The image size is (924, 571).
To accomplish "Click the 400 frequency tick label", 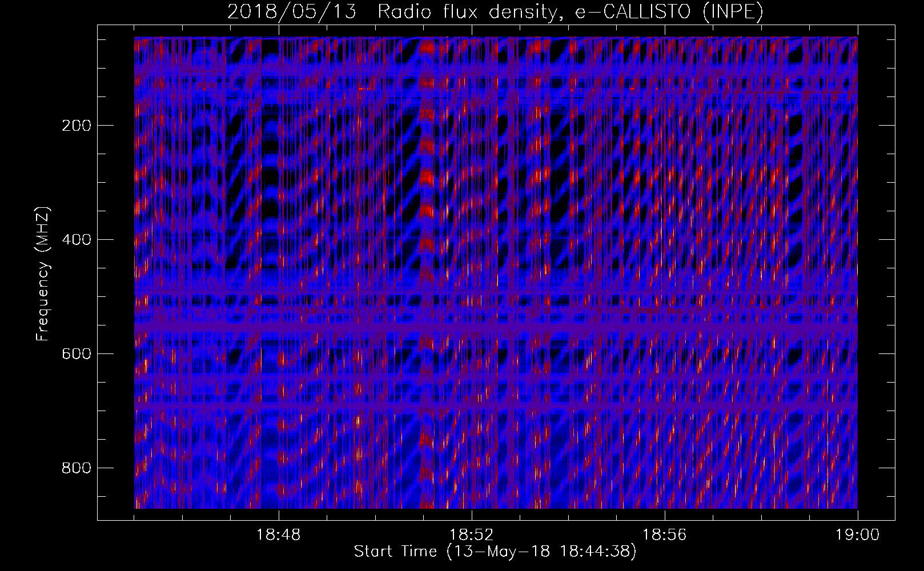I will 77,240.
